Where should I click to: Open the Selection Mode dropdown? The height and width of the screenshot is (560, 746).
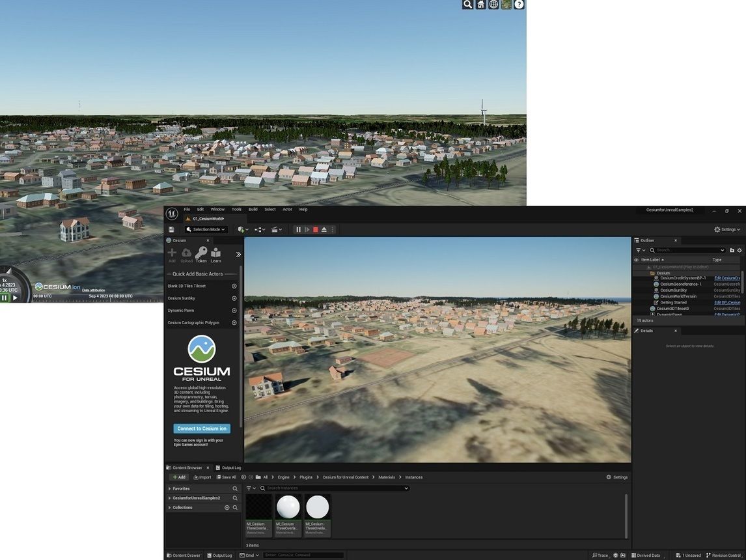pos(206,229)
